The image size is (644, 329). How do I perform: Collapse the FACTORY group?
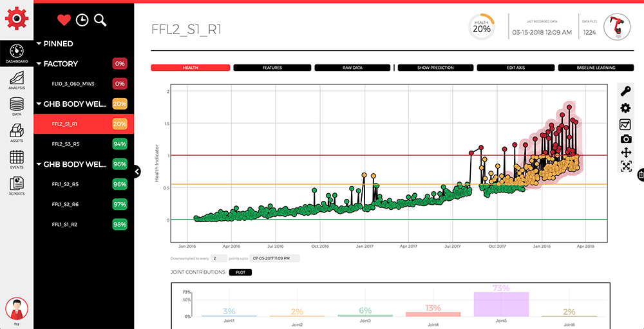pyautogui.click(x=39, y=64)
